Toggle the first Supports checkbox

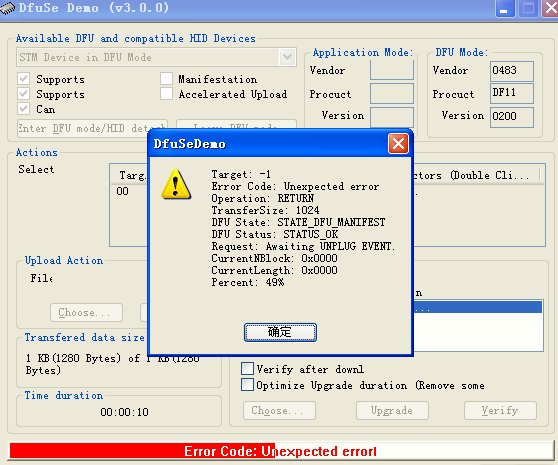[23, 79]
